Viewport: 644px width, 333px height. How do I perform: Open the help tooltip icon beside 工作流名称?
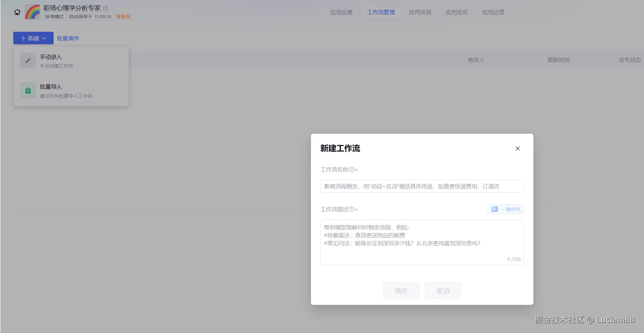[x=351, y=169]
